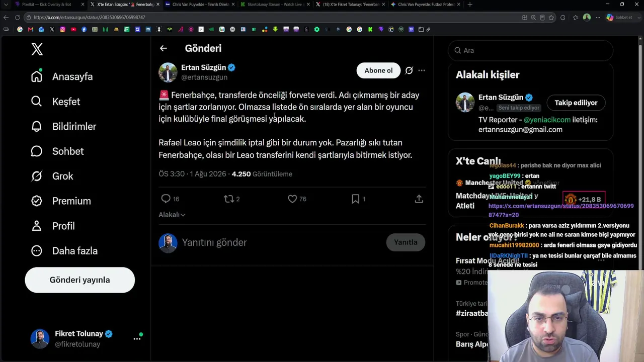Screen dimensions: 644x362
Task: Reply via the comment icon with 16
Action: pyautogui.click(x=166, y=199)
